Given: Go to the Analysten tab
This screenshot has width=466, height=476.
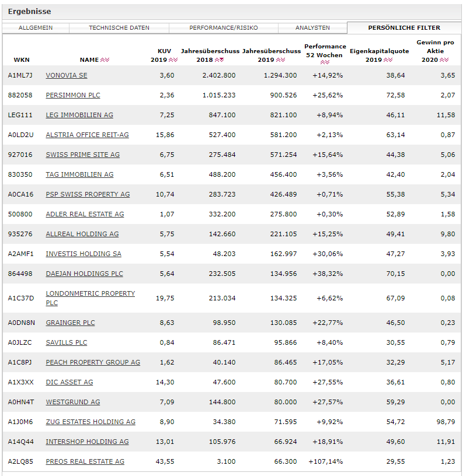Looking at the screenshot, I should click(x=312, y=28).
